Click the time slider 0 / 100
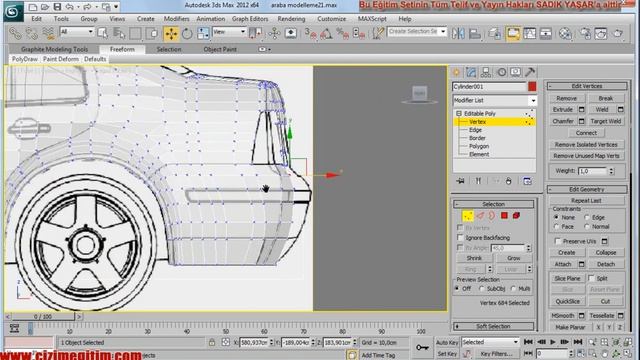 tap(43, 316)
